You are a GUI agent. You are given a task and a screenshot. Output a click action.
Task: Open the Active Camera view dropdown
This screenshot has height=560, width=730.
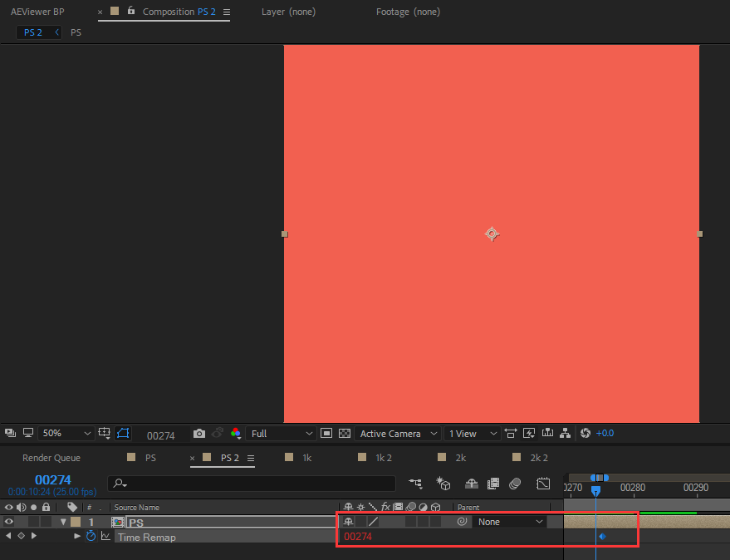(398, 434)
